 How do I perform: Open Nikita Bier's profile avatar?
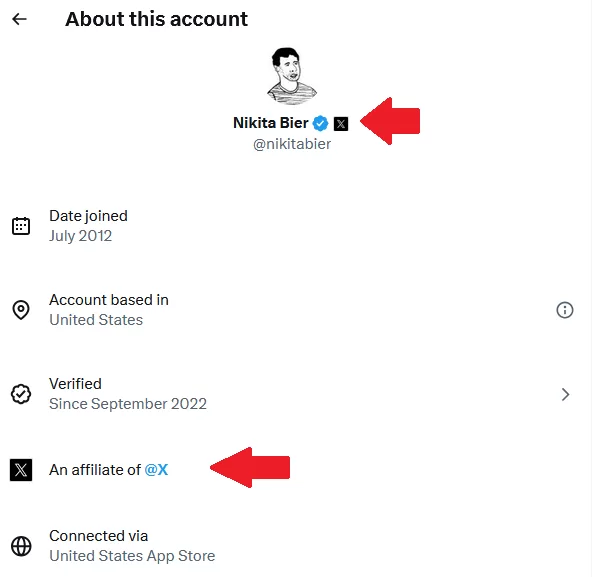(x=292, y=76)
